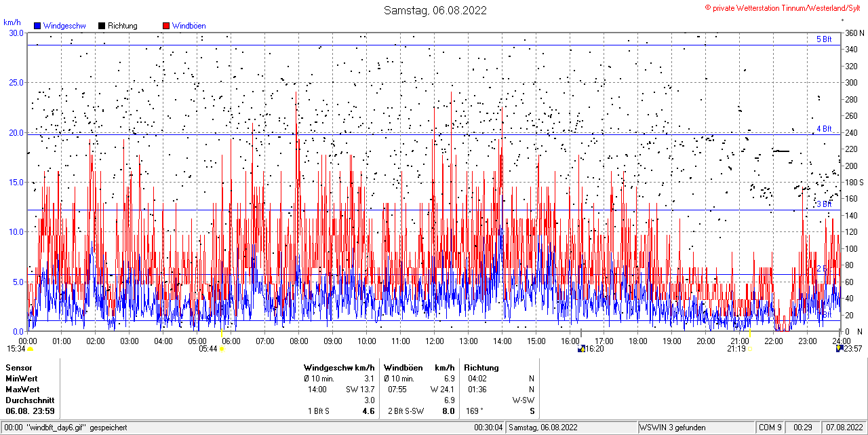
Task: Click the Windgeschw km/h column header
Action: pyautogui.click(x=339, y=367)
